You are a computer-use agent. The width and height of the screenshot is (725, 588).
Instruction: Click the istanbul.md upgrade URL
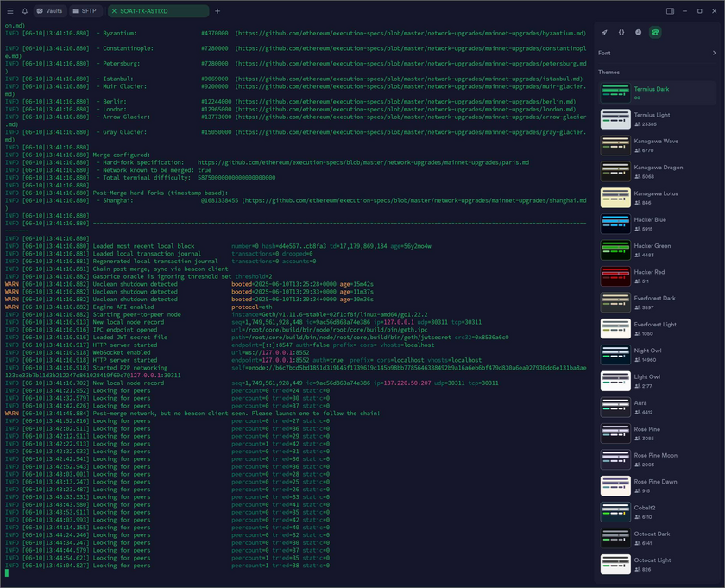(x=410, y=79)
